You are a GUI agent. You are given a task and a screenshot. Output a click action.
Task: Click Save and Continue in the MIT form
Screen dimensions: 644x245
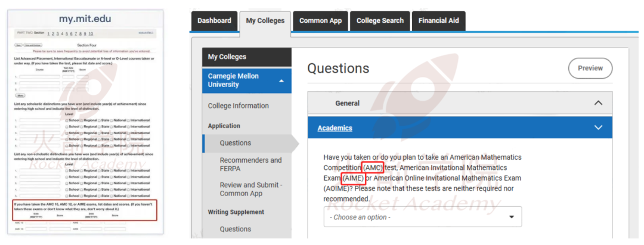33,45
